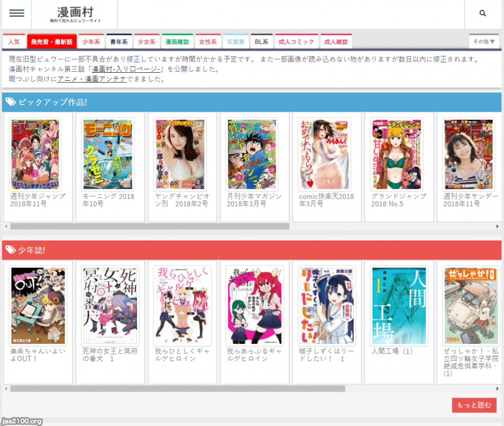The width and height of the screenshot is (504, 426).
Task: Open the 我らあらぶるギャルゲヒロイン cover
Action: coord(255,305)
